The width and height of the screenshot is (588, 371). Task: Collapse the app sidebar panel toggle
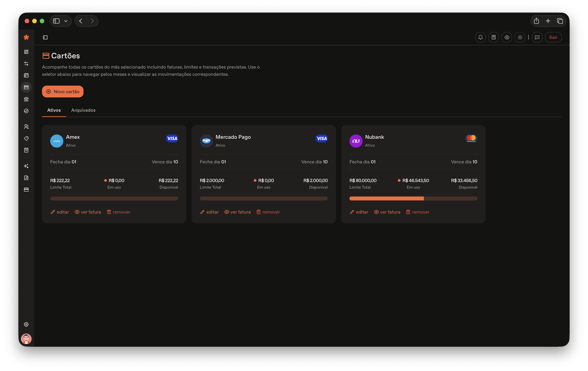point(45,37)
